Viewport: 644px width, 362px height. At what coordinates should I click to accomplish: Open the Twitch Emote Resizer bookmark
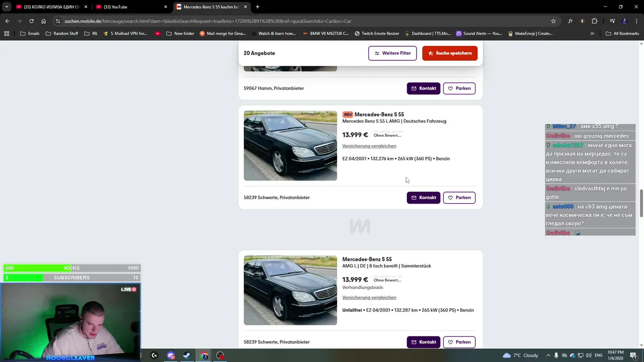(377, 34)
